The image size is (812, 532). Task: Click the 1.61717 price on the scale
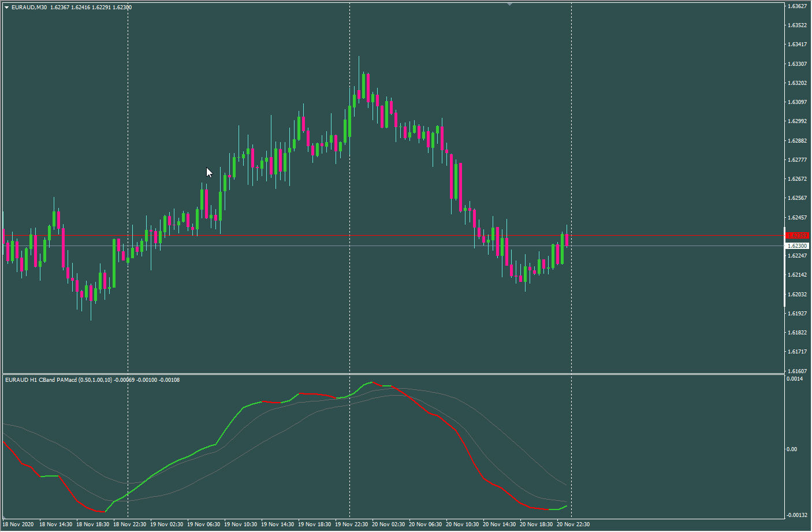pyautogui.click(x=798, y=352)
